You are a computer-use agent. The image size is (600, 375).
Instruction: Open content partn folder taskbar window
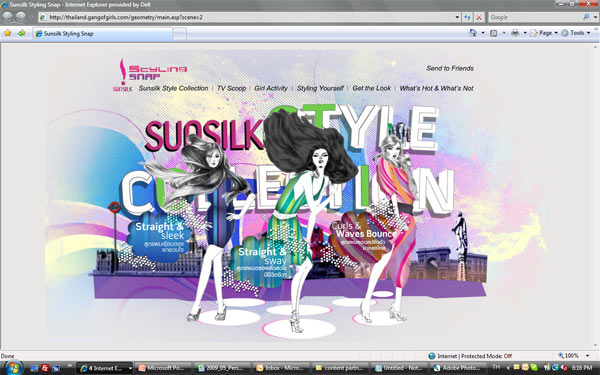pos(340,368)
